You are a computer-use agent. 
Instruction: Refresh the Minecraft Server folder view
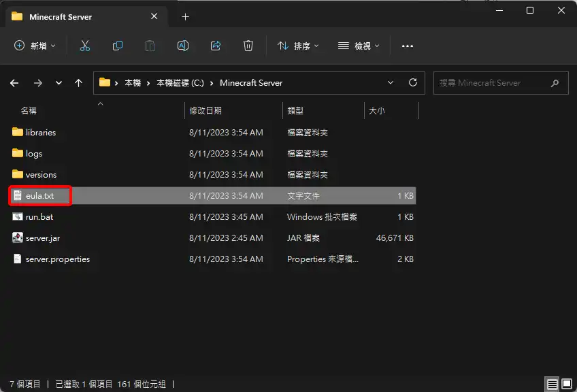(413, 83)
